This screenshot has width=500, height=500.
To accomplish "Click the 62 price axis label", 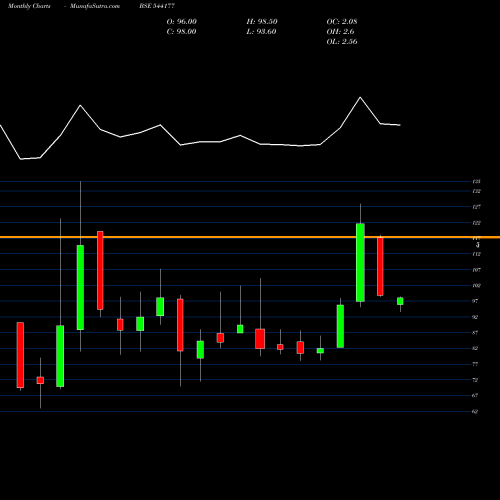I will pyautogui.click(x=475, y=412).
